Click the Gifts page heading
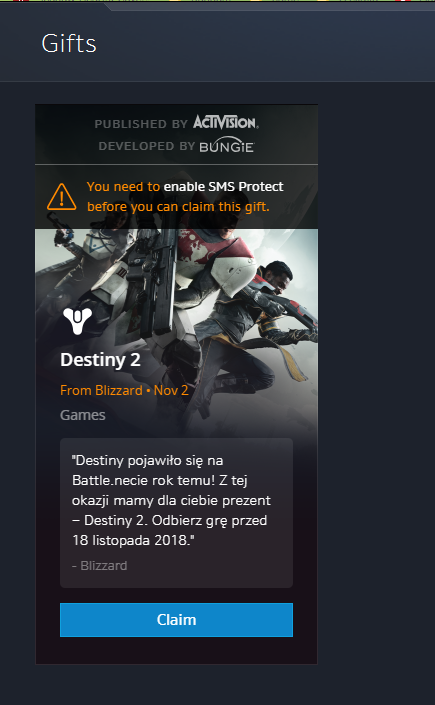435x705 pixels. pos(69,44)
